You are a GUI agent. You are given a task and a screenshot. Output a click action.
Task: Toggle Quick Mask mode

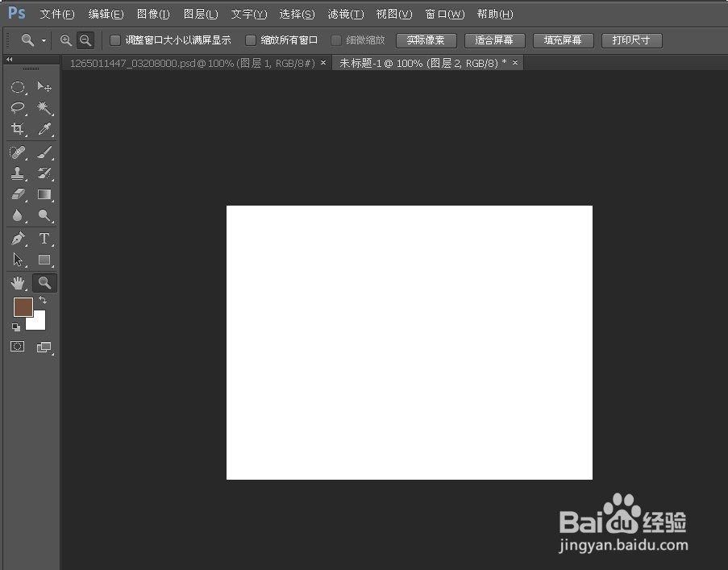pos(18,347)
